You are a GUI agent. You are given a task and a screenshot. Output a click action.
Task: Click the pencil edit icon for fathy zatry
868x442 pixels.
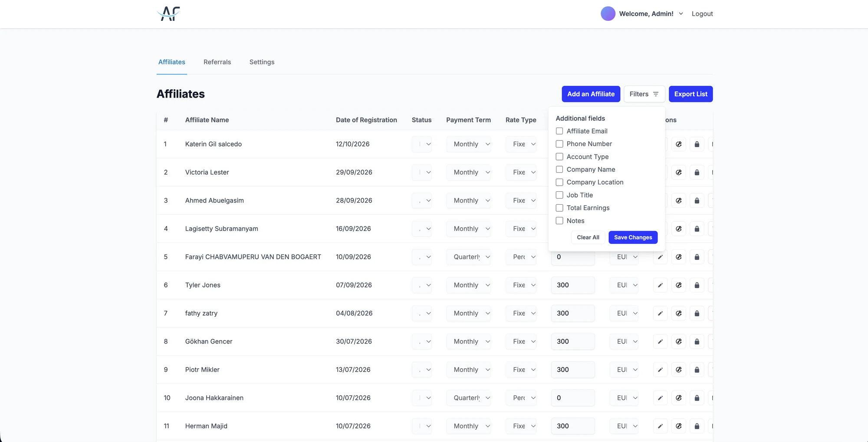click(x=660, y=313)
